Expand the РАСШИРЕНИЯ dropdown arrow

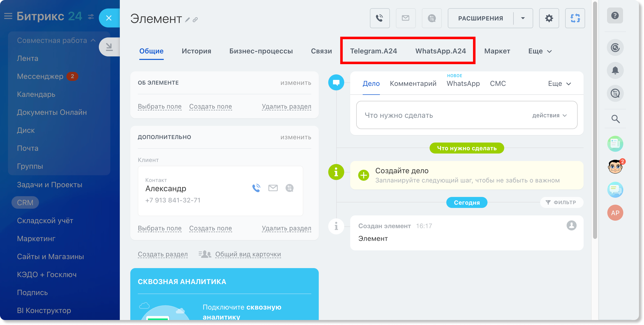point(523,18)
